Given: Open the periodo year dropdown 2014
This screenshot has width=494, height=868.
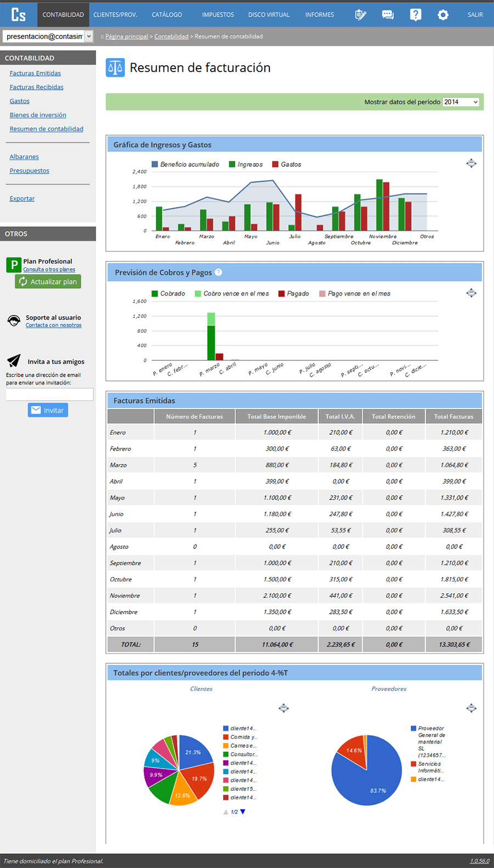Looking at the screenshot, I should (x=461, y=102).
